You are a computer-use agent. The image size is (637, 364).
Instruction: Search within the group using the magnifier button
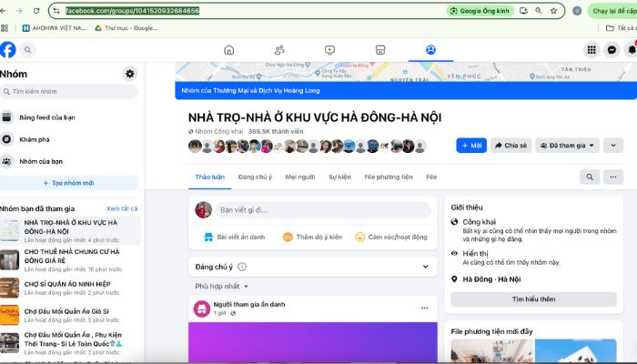point(590,177)
